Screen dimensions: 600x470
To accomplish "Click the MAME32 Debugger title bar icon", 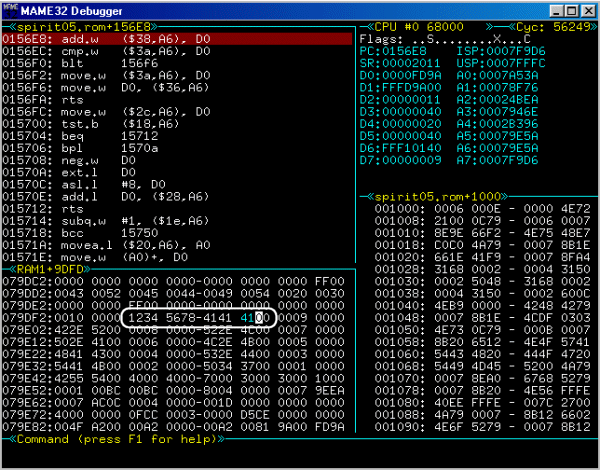I will (x=10, y=9).
